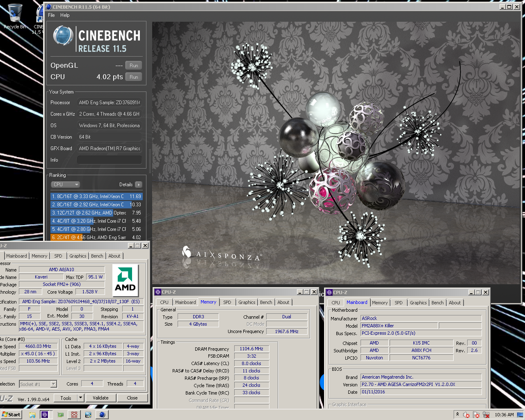525x420 pixels.
Task: Click the Processor field AMD Eng Sample
Action: pos(110,103)
